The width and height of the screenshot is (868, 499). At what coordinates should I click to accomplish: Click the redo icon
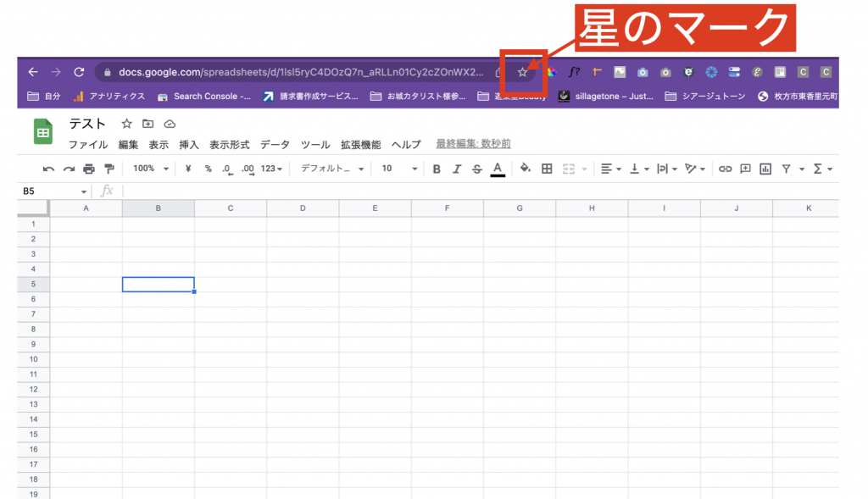pos(69,169)
